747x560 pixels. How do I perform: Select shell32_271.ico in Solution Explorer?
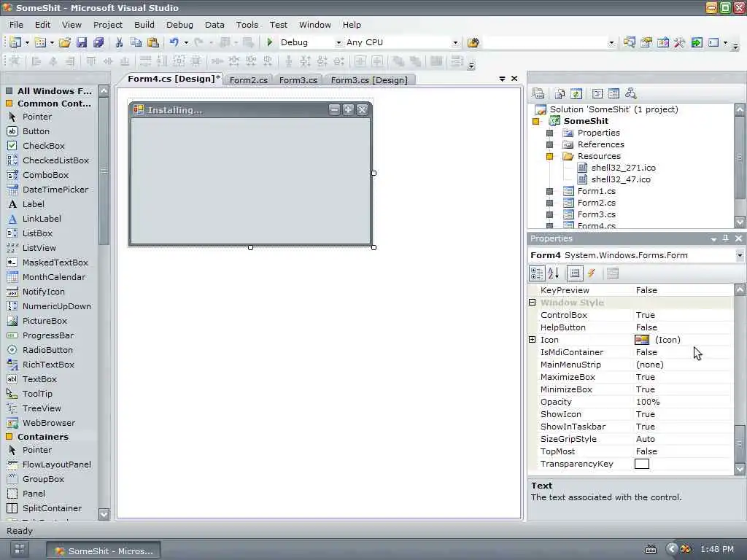623,168
